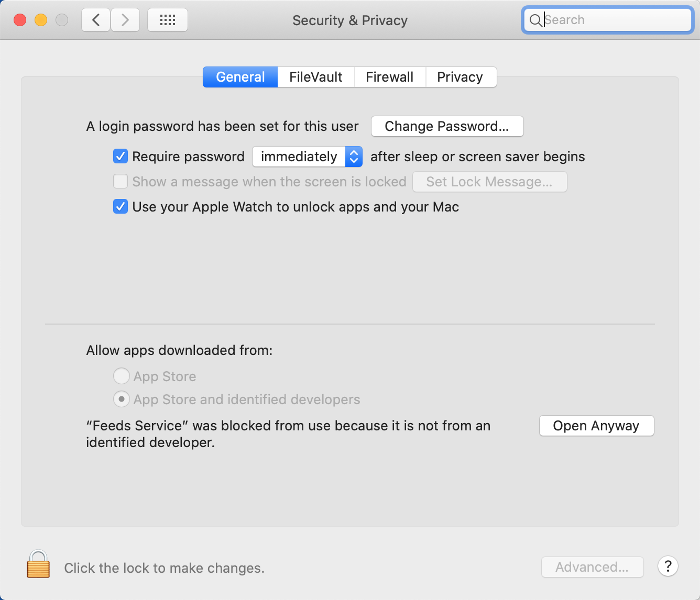Go forward with the right chevron
This screenshot has height=600, width=700.
pyautogui.click(x=125, y=20)
